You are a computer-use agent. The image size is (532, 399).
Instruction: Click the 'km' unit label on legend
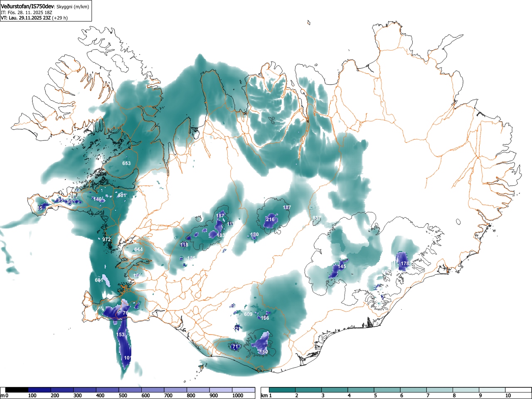pos(264,395)
